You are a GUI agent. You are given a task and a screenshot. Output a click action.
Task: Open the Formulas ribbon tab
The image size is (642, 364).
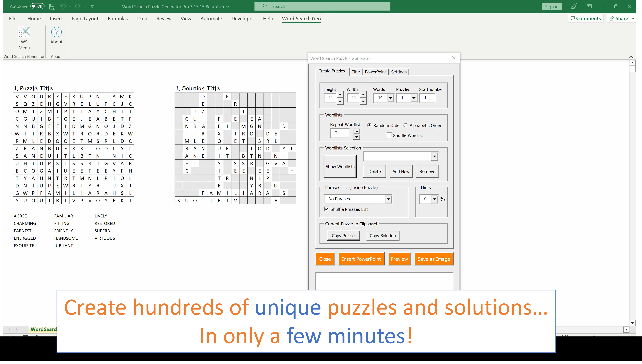click(x=118, y=18)
